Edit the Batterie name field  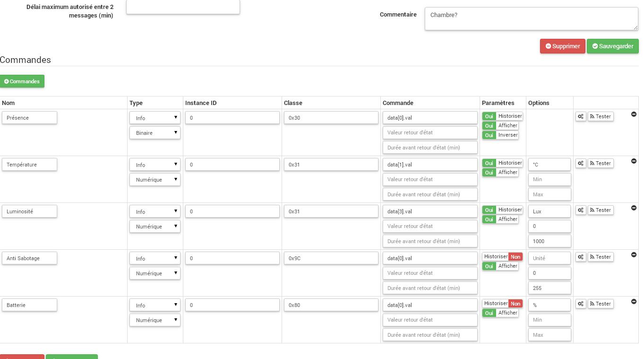coord(29,305)
